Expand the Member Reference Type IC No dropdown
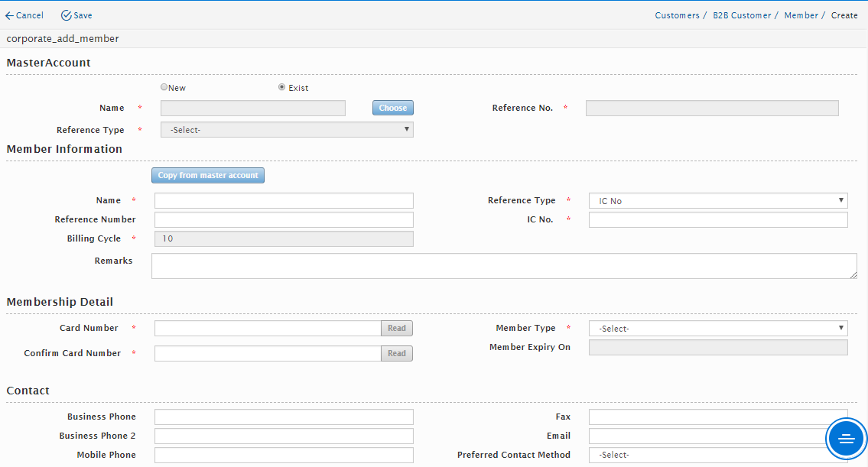 point(718,201)
